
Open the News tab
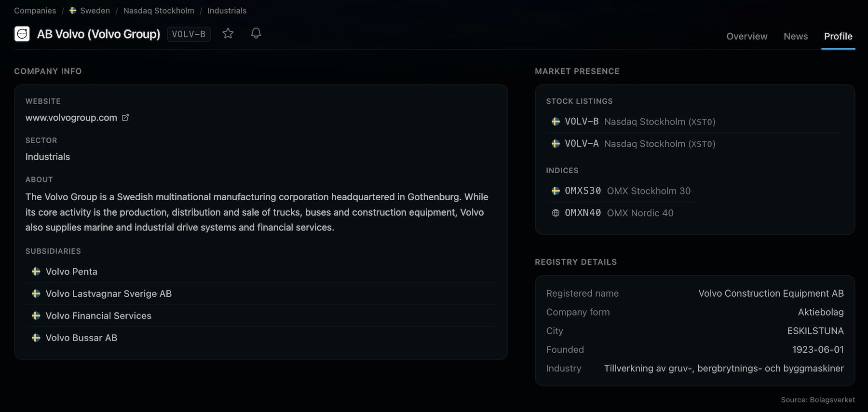[x=796, y=36]
